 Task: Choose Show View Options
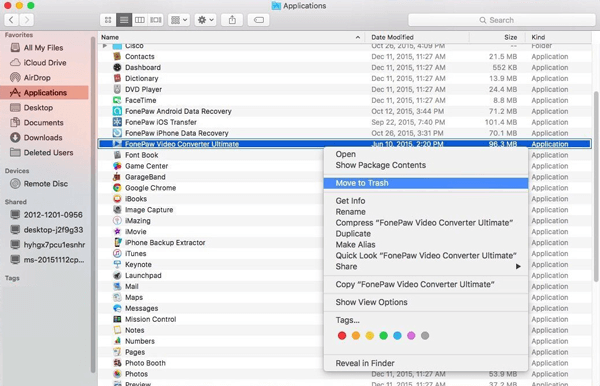point(426,302)
